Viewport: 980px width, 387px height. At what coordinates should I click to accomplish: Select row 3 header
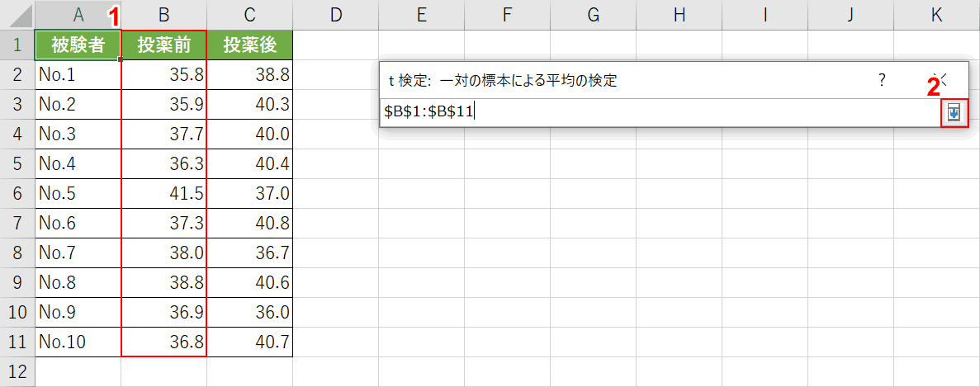17,104
